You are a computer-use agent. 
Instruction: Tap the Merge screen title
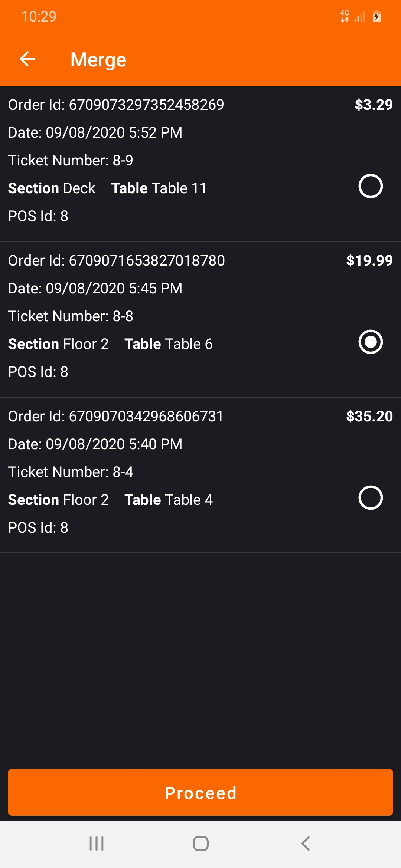coord(98,60)
